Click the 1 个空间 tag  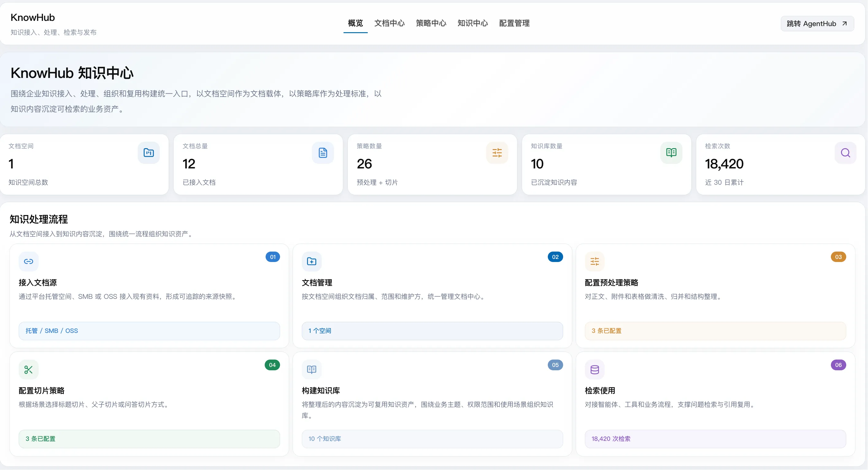pos(432,331)
